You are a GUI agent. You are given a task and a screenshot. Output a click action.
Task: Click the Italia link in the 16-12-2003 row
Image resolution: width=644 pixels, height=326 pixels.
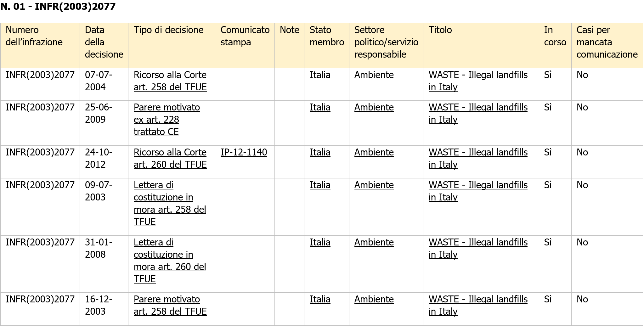coord(320,299)
